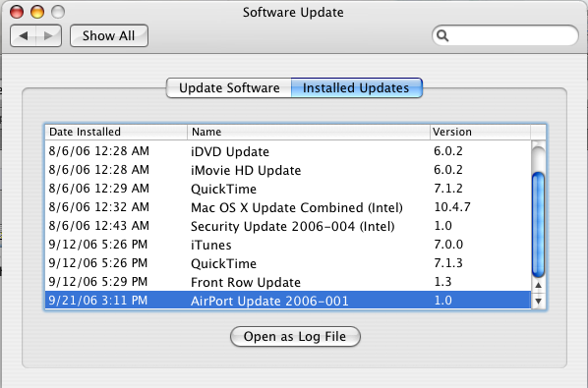Click the gray zoom window button

point(58,12)
